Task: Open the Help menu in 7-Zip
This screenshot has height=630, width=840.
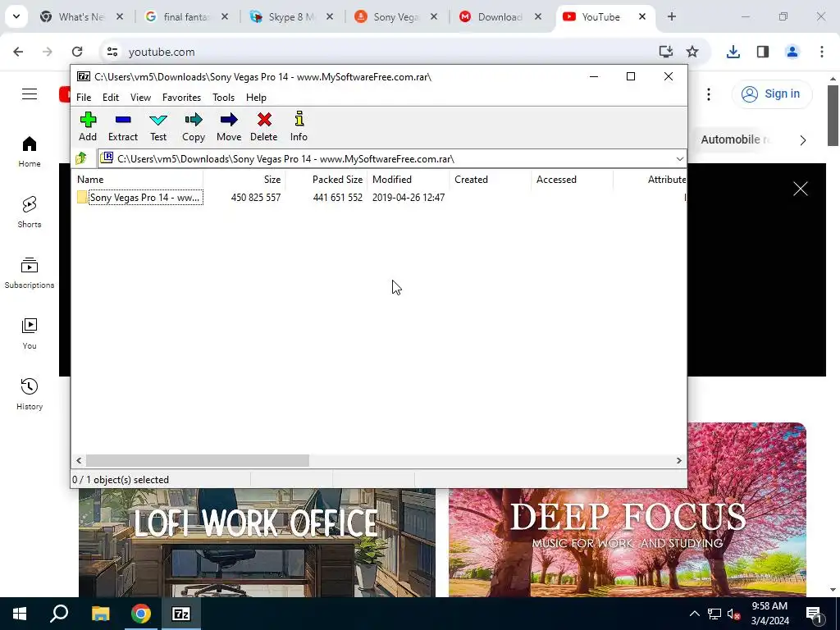Action: click(256, 98)
